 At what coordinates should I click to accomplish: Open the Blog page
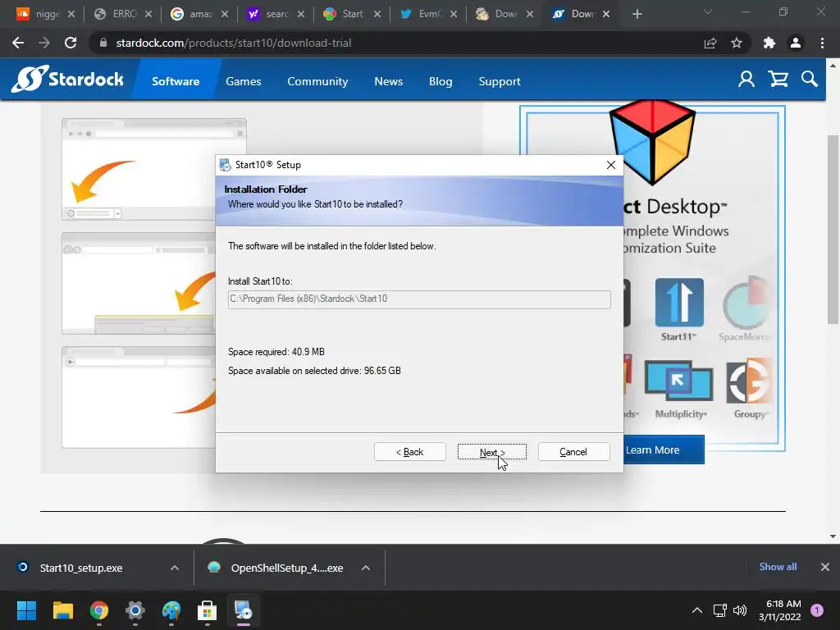pos(441,81)
